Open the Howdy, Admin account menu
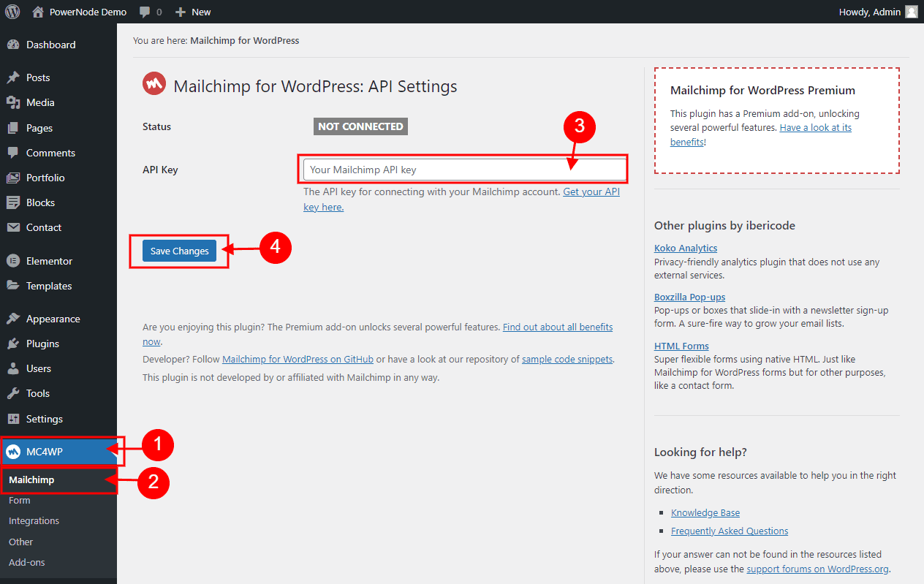 click(870, 12)
